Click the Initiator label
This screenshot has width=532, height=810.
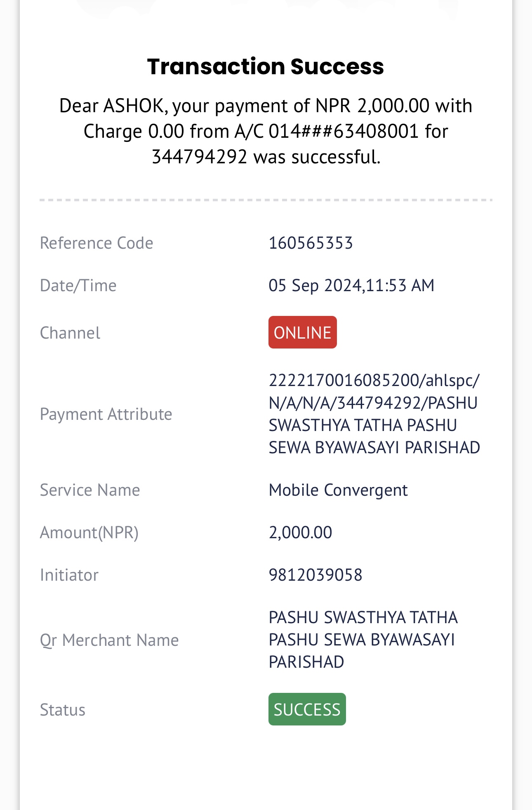click(69, 575)
